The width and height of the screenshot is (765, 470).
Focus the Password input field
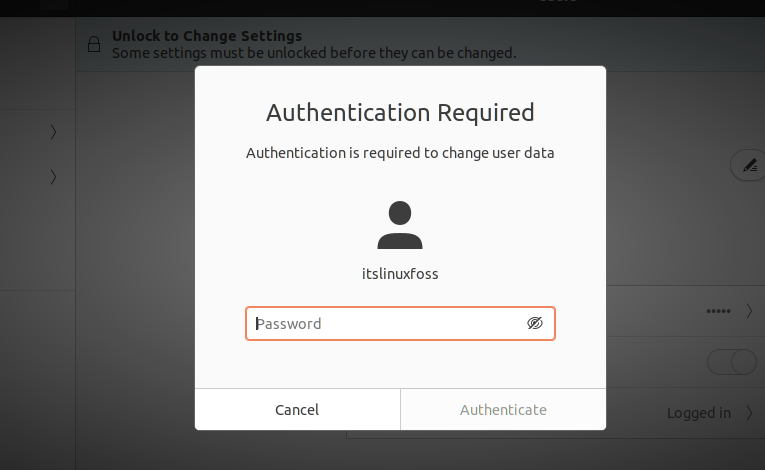[x=400, y=324]
